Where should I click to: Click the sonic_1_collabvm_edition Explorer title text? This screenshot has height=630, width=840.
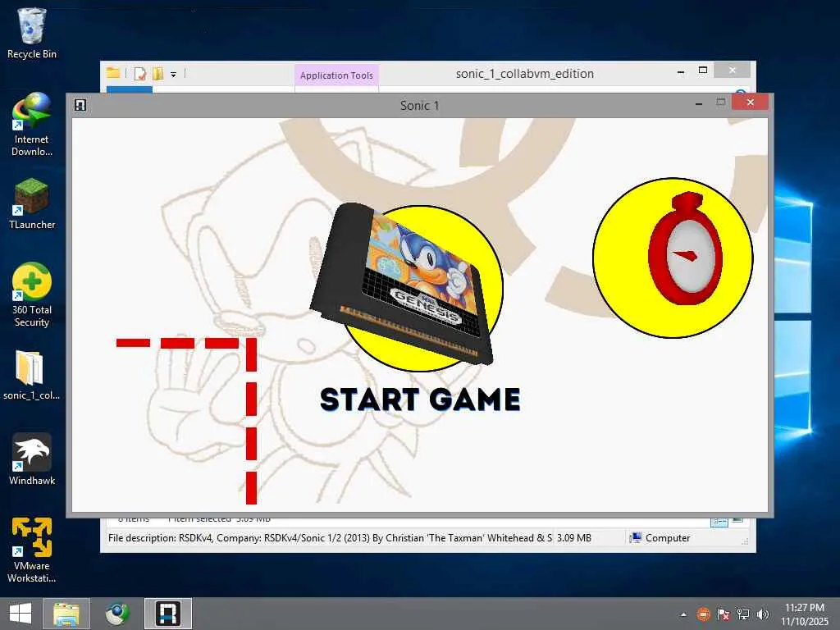pos(524,73)
